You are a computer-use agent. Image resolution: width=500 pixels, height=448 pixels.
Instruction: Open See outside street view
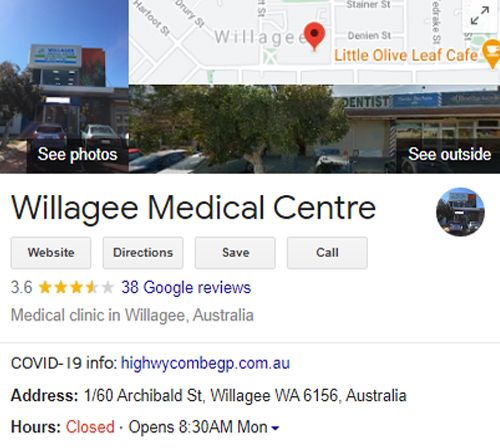(314, 129)
